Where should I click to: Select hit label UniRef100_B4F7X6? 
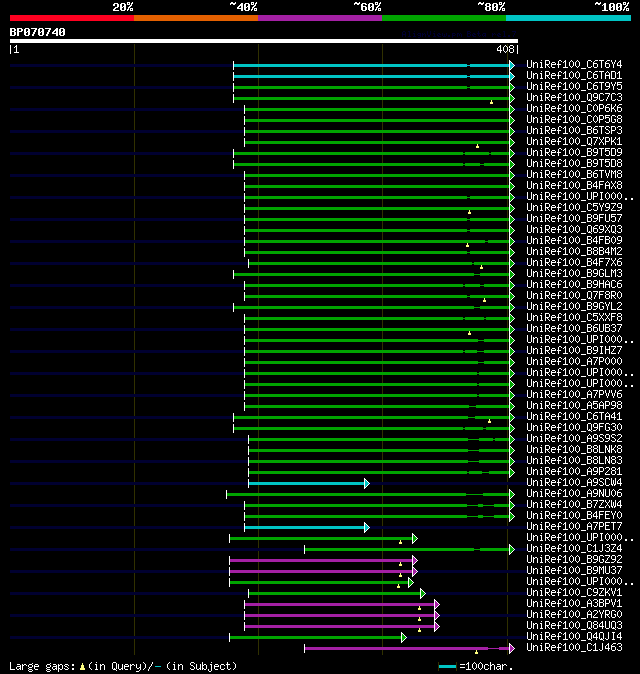(574, 262)
